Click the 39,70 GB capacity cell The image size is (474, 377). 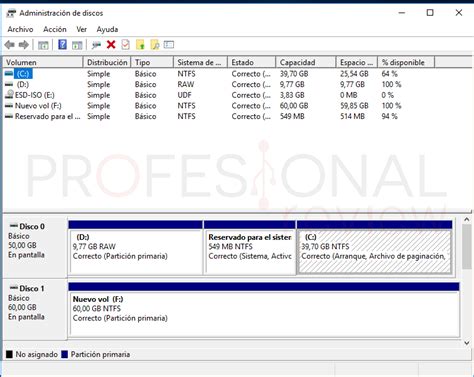294,74
